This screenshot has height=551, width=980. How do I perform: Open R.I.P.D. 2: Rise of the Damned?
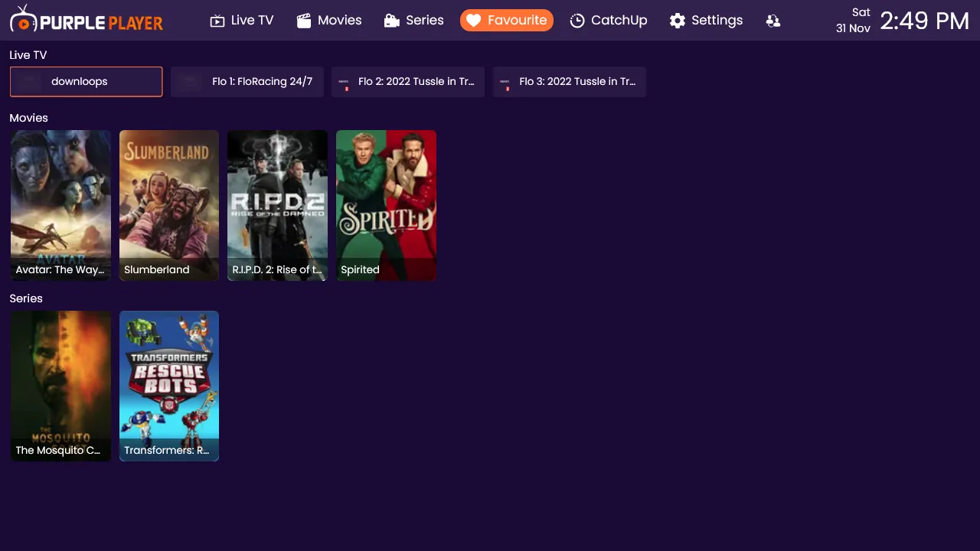[x=278, y=205]
